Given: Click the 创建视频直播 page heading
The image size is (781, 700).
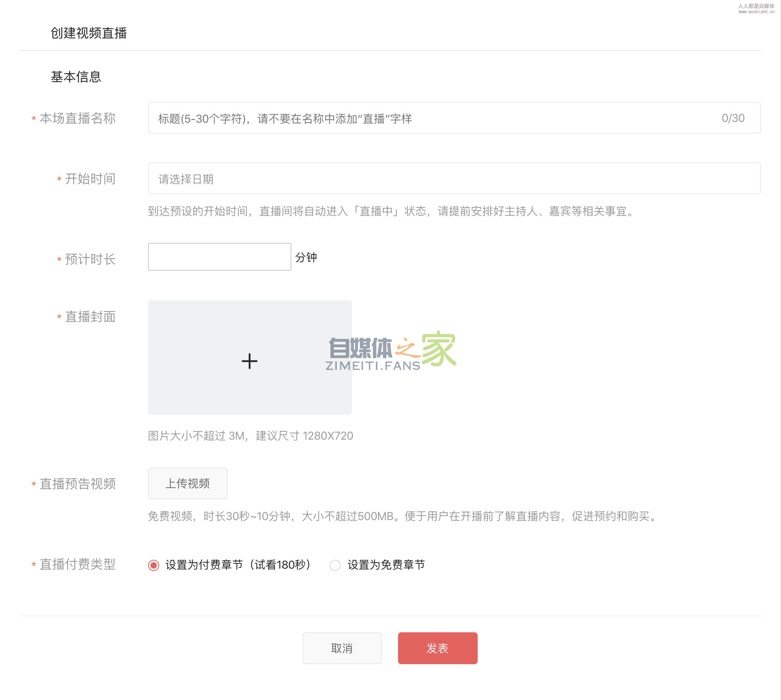Looking at the screenshot, I should 89,33.
